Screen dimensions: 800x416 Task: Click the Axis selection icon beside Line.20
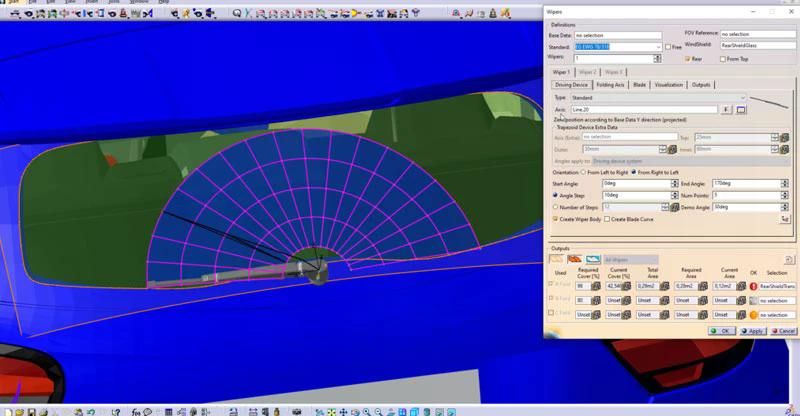point(741,110)
